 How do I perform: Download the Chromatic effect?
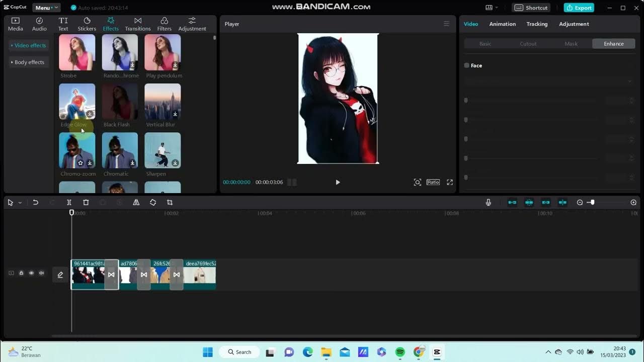(x=132, y=163)
